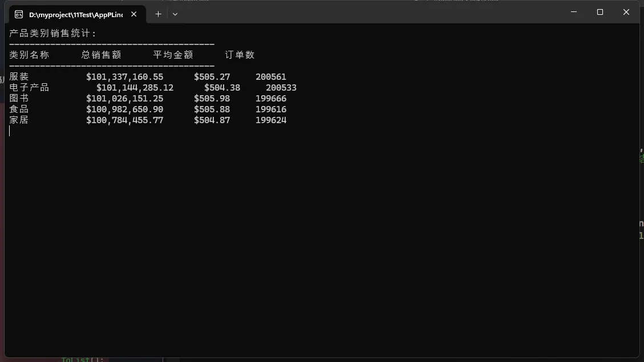This screenshot has height=362, width=644.
Task: Click the 食品 average amount $505.88
Action: [x=212, y=109]
